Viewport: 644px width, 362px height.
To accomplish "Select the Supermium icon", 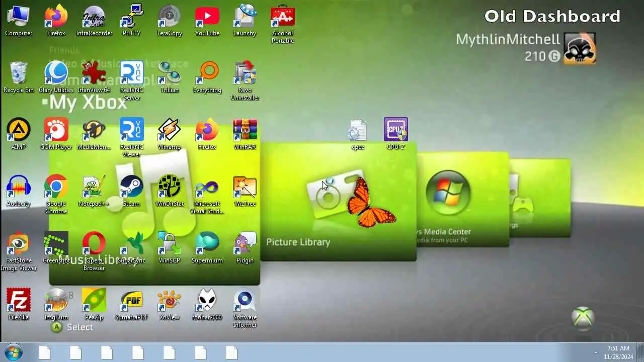I will point(207,248).
